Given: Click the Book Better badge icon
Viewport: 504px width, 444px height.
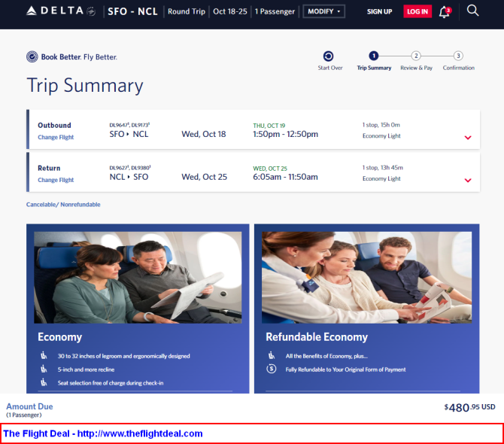Looking at the screenshot, I should (x=32, y=56).
